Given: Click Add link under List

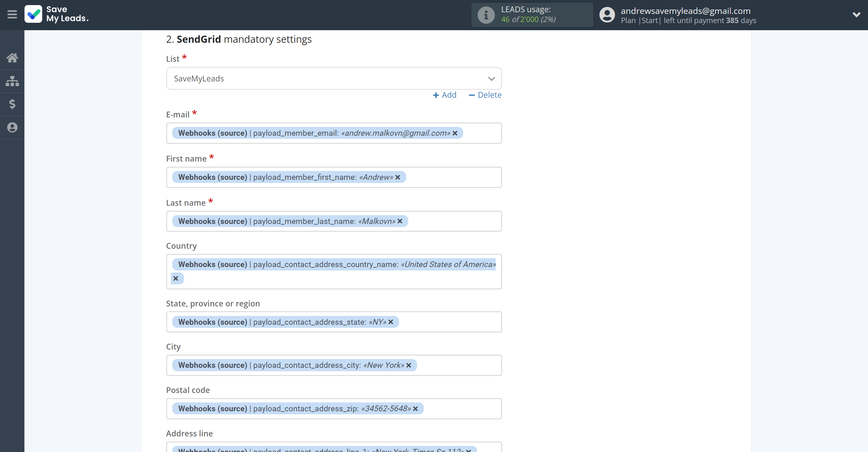Looking at the screenshot, I should [445, 95].
